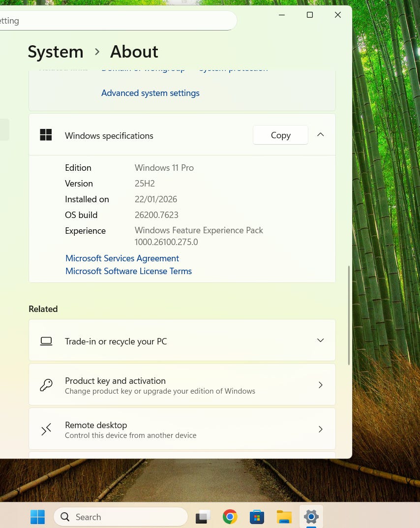The height and width of the screenshot is (528, 420).
Task: Collapse the Windows specifications section chevron
Action: (320, 135)
